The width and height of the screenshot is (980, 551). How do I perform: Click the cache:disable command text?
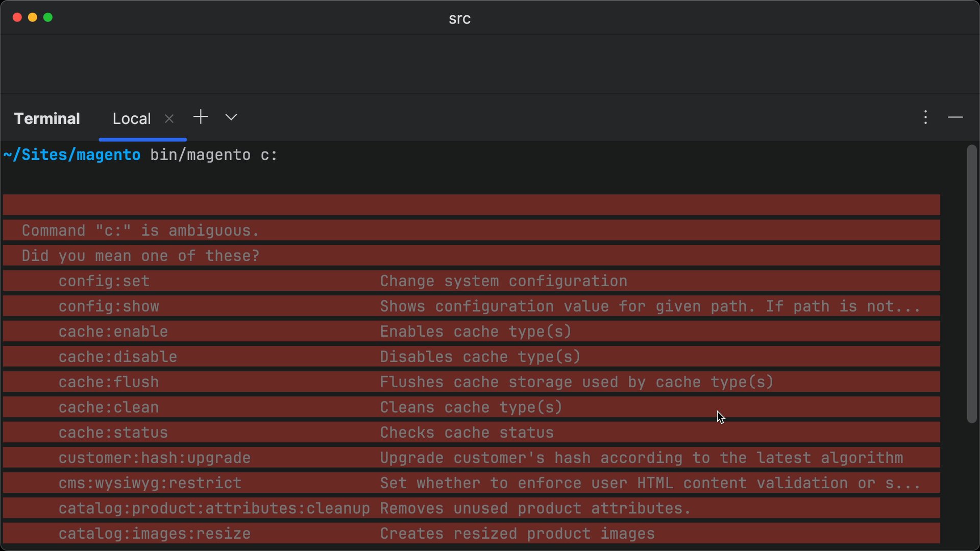point(118,357)
